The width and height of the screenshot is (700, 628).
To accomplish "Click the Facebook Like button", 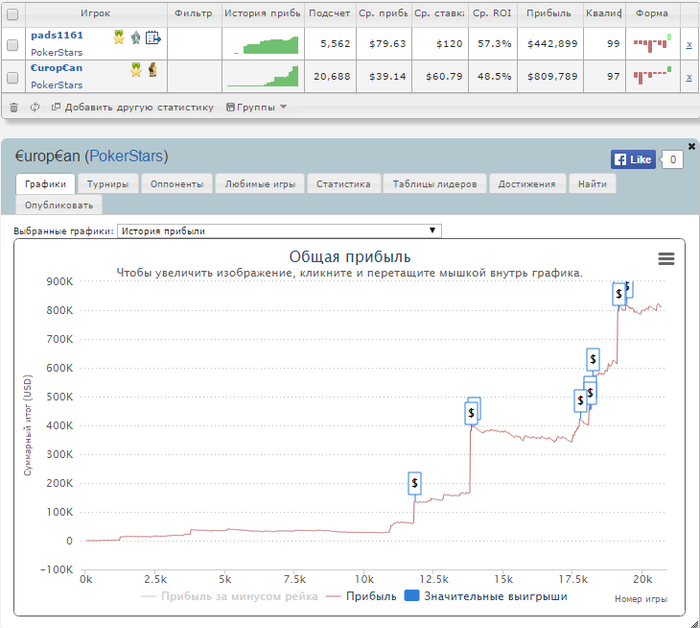I will click(633, 159).
